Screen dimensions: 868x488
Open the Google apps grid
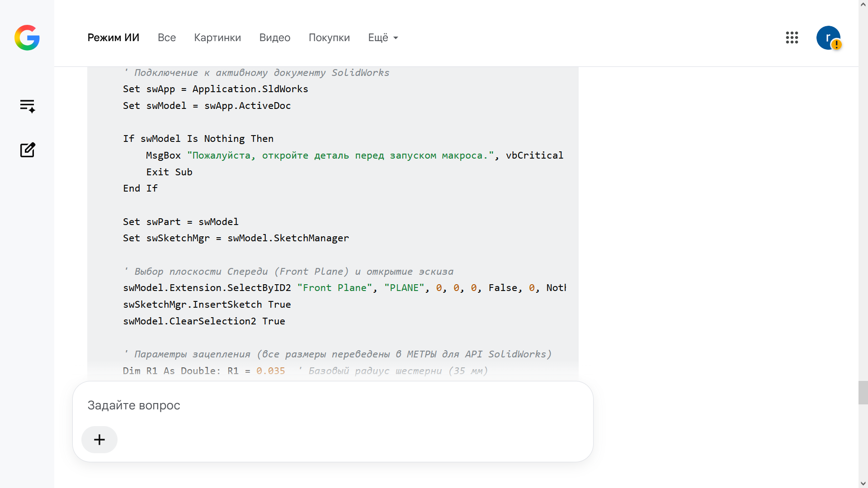click(792, 38)
